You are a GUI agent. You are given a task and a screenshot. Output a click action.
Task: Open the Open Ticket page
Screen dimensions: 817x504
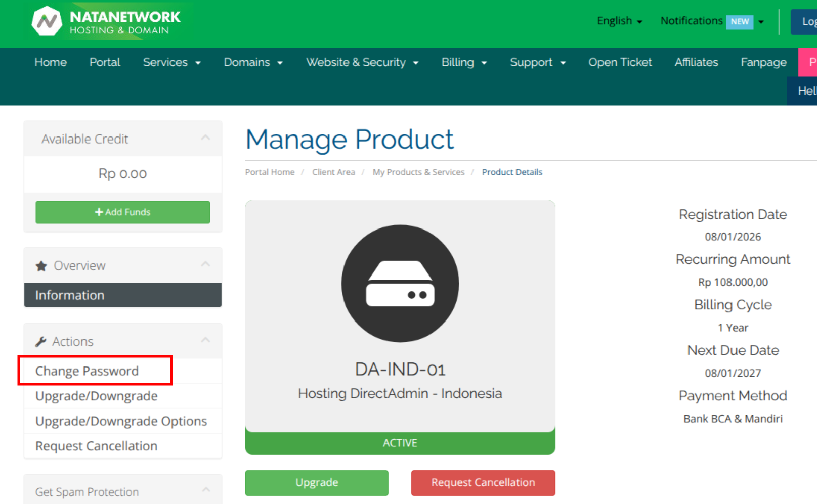click(x=620, y=62)
